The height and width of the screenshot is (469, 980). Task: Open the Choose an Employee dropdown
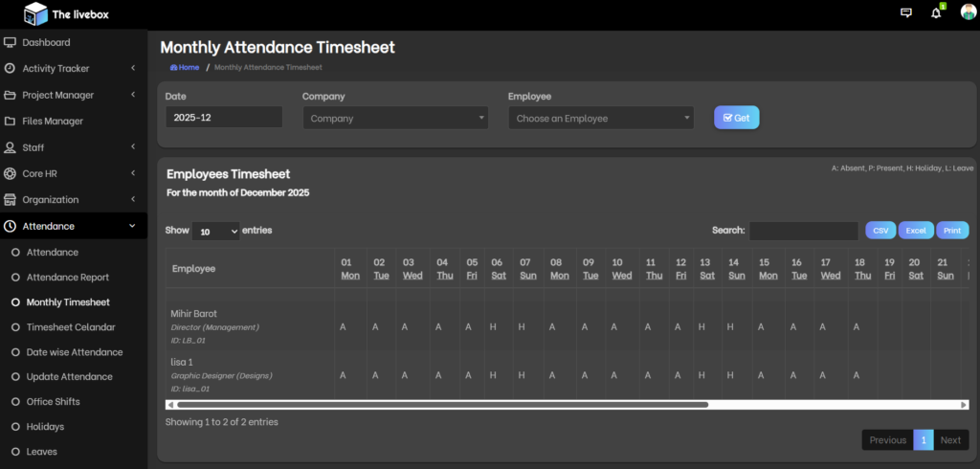pyautogui.click(x=600, y=119)
